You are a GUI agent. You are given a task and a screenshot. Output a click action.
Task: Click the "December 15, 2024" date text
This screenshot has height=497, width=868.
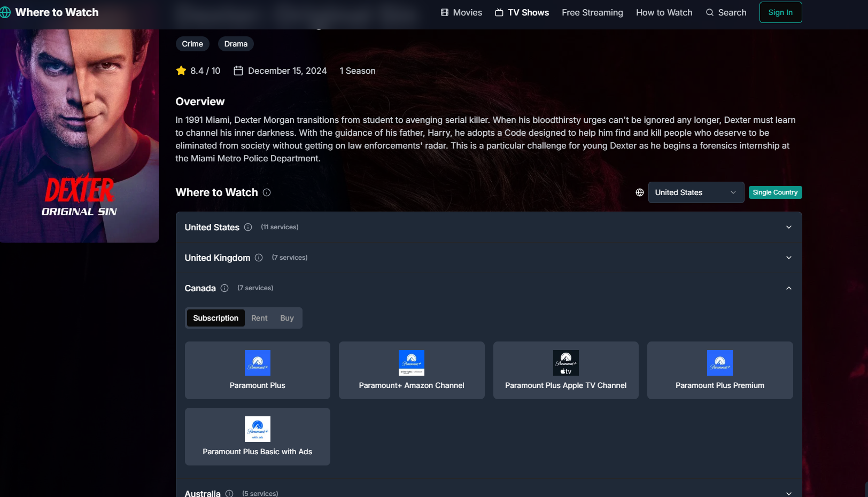click(288, 71)
